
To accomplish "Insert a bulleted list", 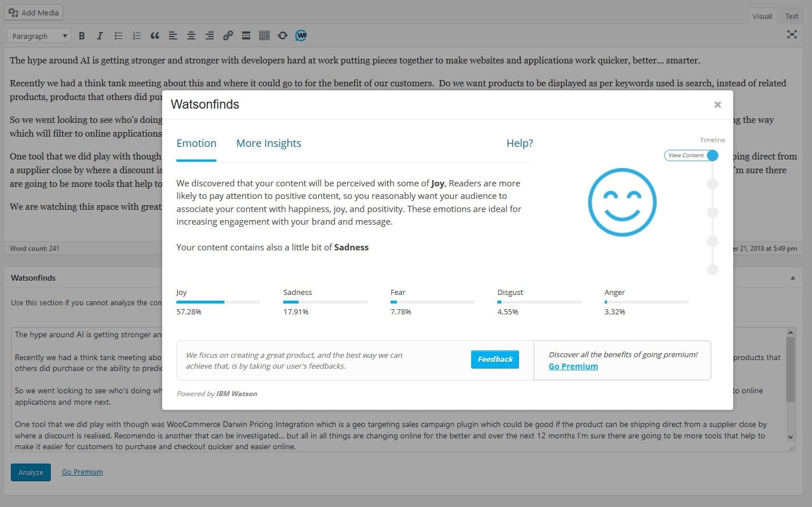I will tap(118, 36).
